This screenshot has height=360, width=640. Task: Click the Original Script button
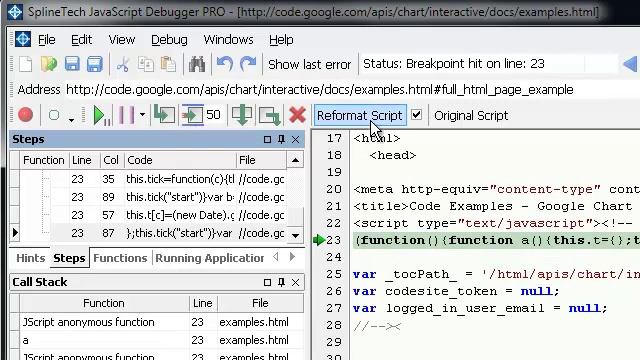(x=471, y=116)
